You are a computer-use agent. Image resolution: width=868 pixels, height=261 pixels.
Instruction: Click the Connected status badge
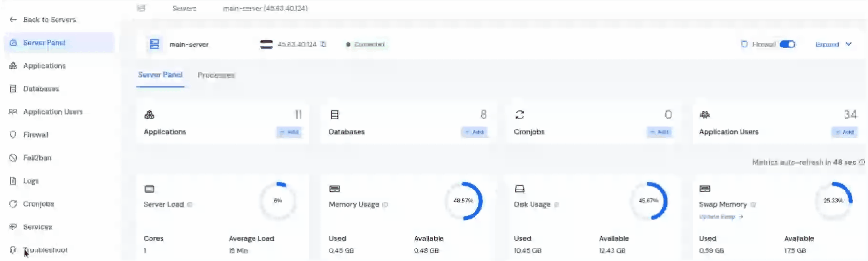tap(366, 44)
